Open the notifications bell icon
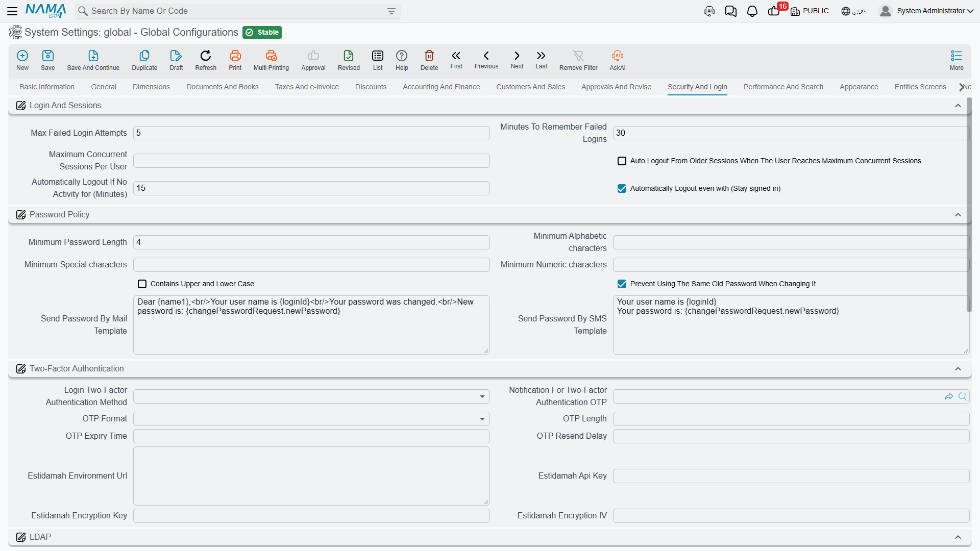 click(x=752, y=11)
